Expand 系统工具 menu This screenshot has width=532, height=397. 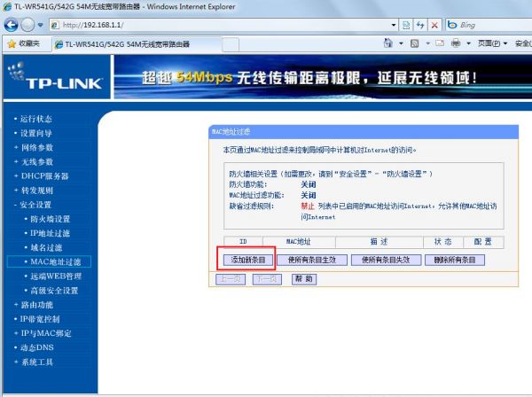(37, 362)
